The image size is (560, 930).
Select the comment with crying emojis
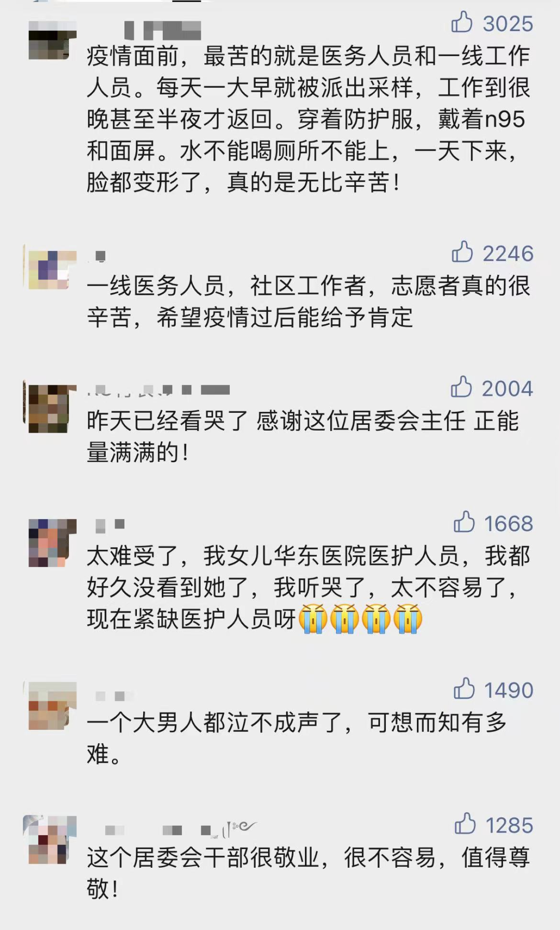click(309, 587)
